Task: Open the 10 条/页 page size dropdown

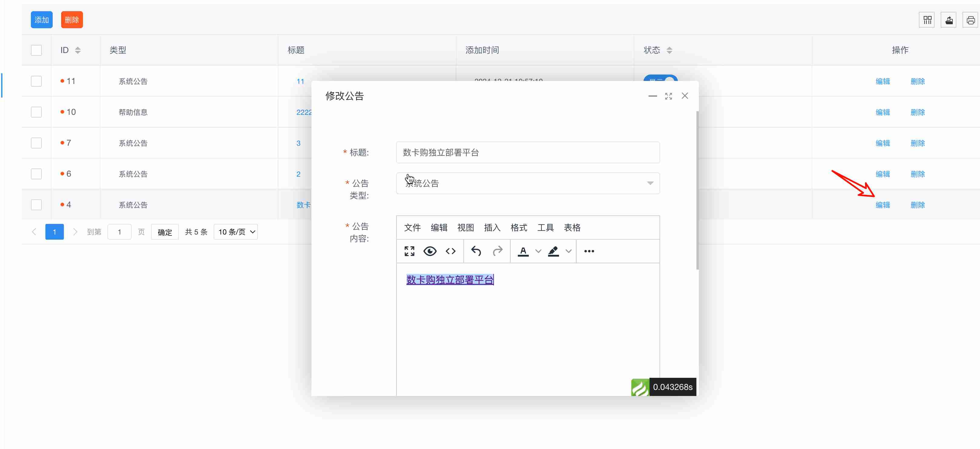Action: point(236,232)
